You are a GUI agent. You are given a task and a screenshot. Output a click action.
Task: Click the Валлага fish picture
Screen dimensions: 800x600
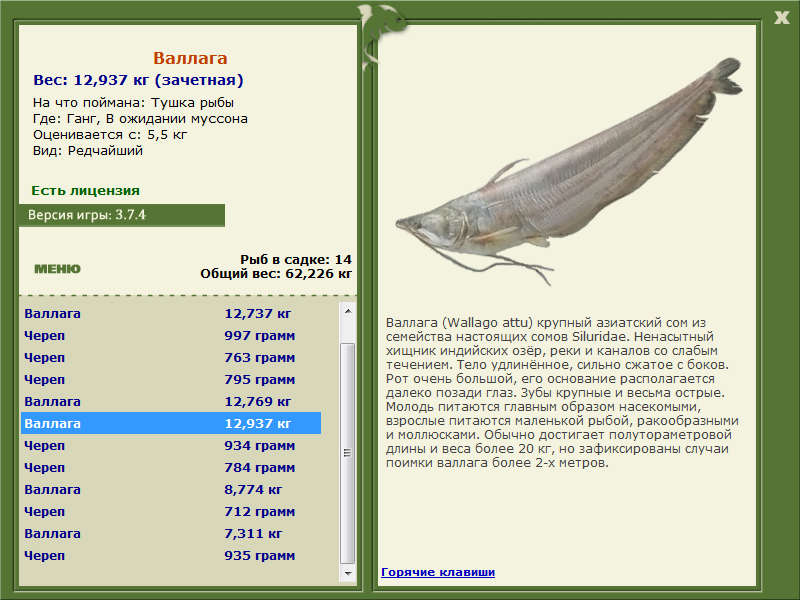tap(568, 172)
